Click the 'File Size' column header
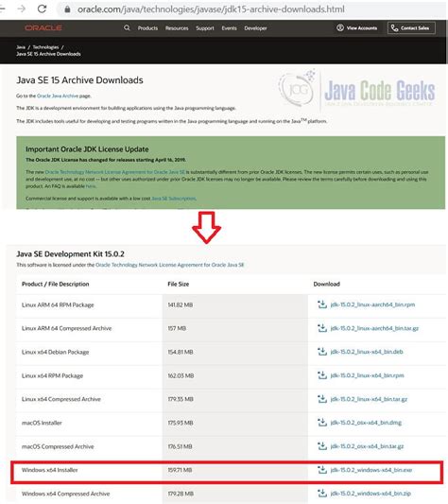The image size is (448, 504). click(x=179, y=284)
